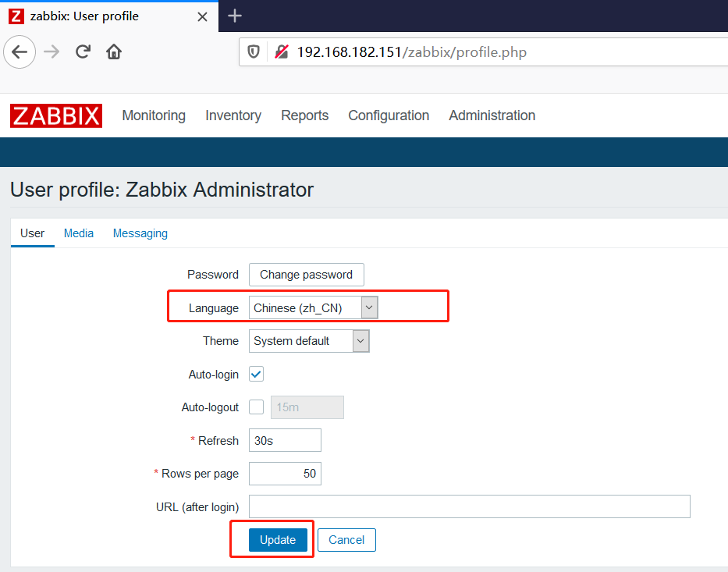Open the Theme dropdown
728x572 pixels.
[309, 341]
